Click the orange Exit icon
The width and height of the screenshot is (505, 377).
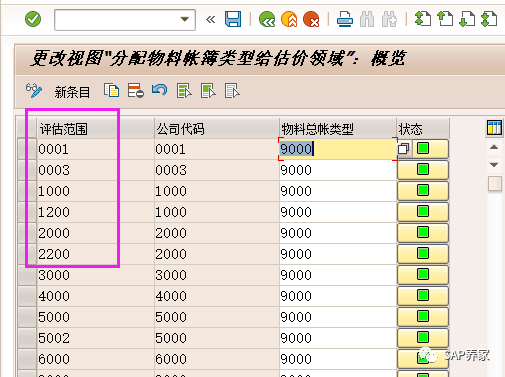(x=289, y=19)
